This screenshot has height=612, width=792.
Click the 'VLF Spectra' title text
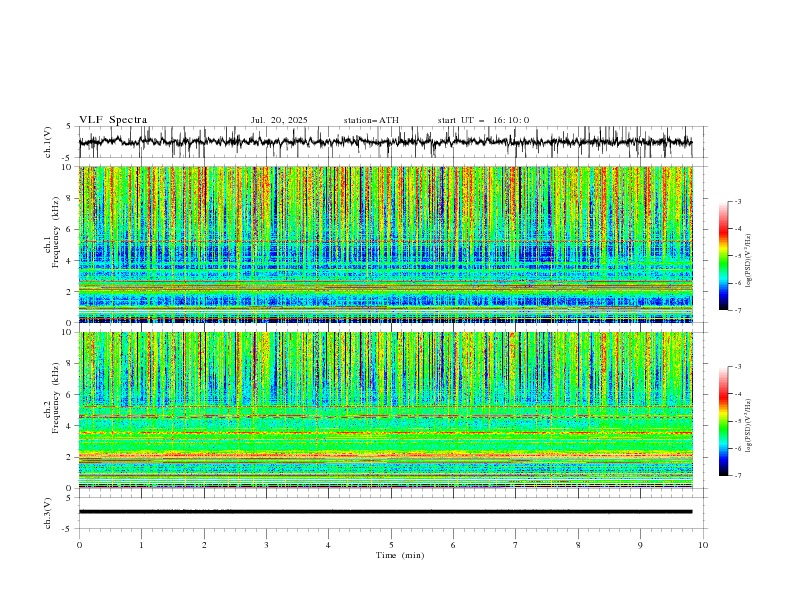tap(113, 120)
